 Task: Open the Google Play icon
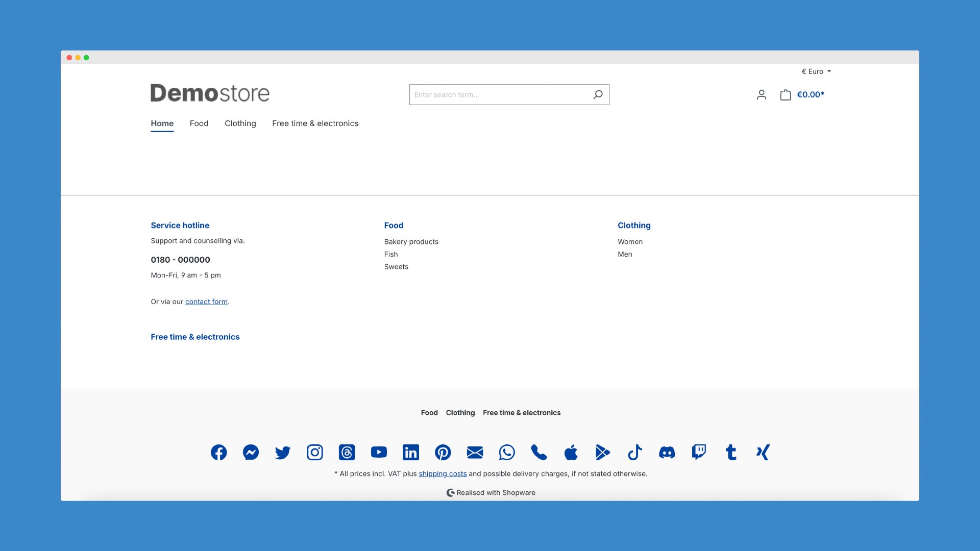[603, 453]
